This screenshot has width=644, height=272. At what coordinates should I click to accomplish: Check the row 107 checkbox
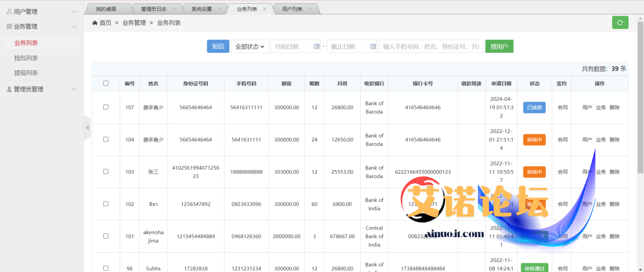(106, 107)
